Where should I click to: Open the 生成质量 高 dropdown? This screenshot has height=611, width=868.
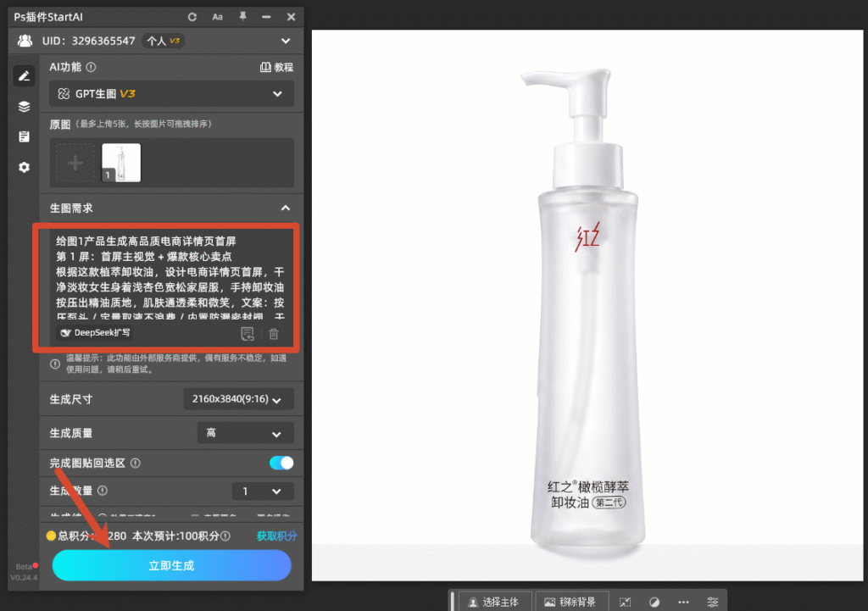pyautogui.click(x=245, y=433)
